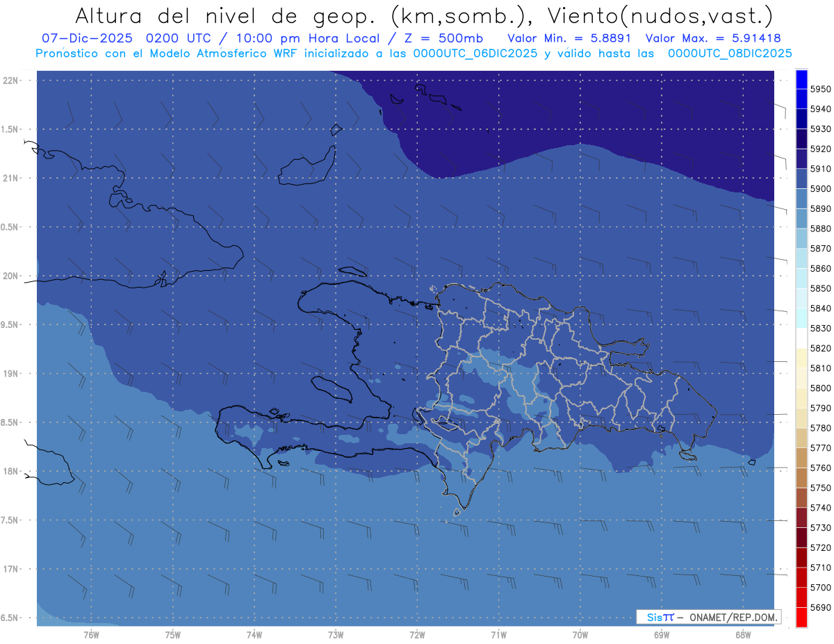Click the '5920' colorbar label

point(821,149)
